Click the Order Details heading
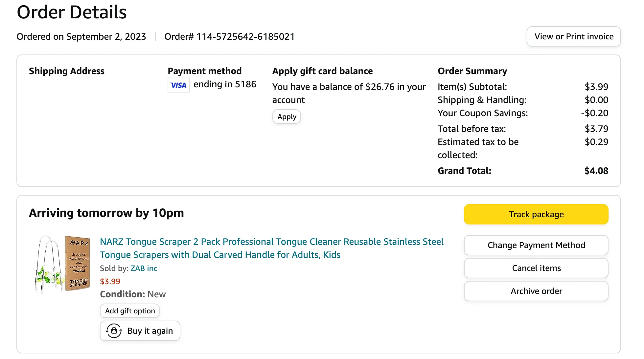The height and width of the screenshot is (359, 644). coord(72,12)
